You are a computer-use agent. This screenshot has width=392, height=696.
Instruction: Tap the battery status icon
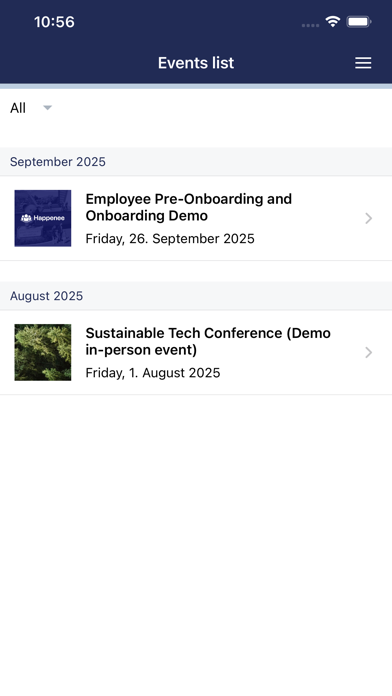359,21
